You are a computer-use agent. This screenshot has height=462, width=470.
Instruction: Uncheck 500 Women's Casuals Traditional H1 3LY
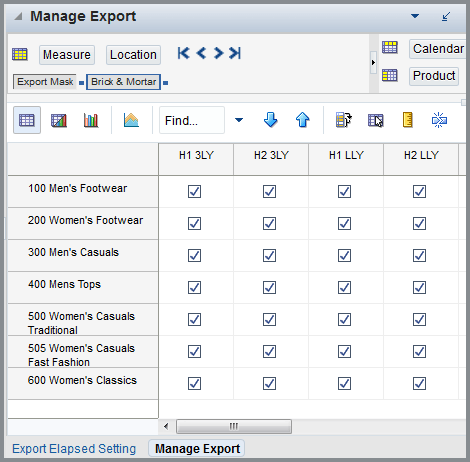tap(194, 320)
